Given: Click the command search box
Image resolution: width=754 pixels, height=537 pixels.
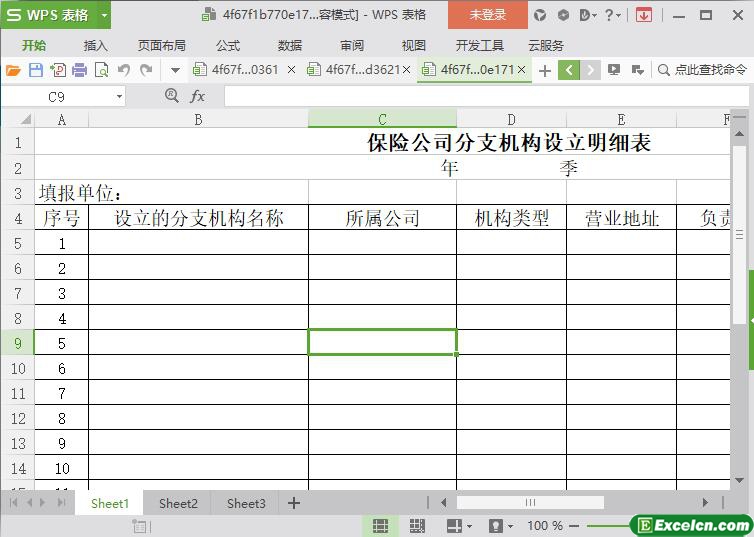Looking at the screenshot, I should point(702,70).
